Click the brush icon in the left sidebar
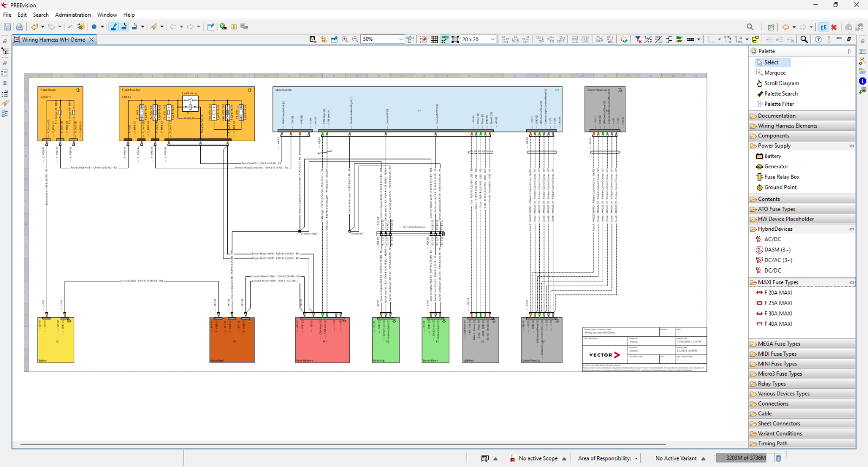 pos(5,103)
